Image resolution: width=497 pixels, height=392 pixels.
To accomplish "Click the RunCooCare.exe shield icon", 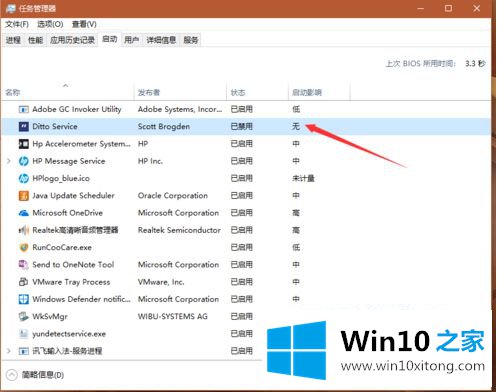I will (x=23, y=248).
